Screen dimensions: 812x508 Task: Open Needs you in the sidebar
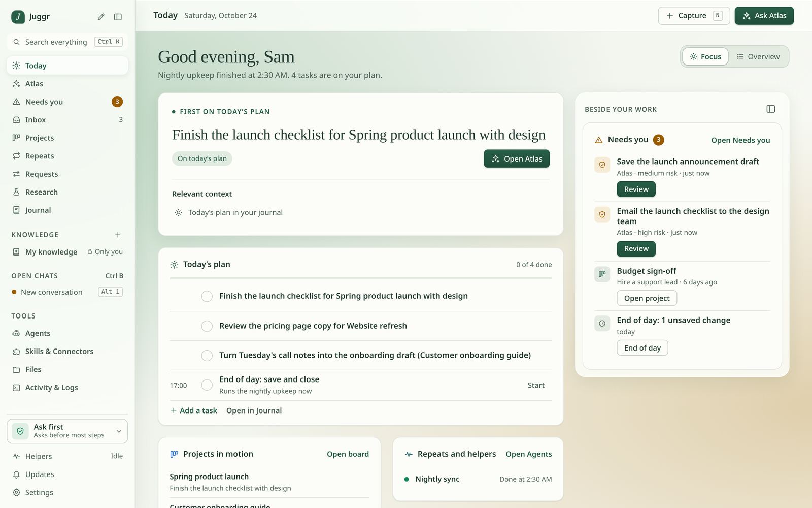pyautogui.click(x=67, y=102)
